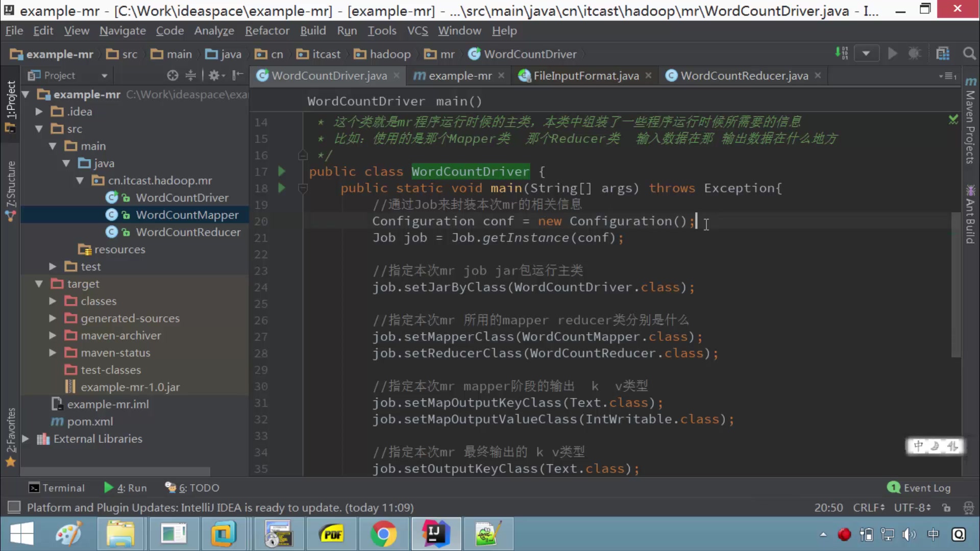Image resolution: width=980 pixels, height=551 pixels.
Task: Open Project Structure from toolbar icon
Action: [x=943, y=54]
